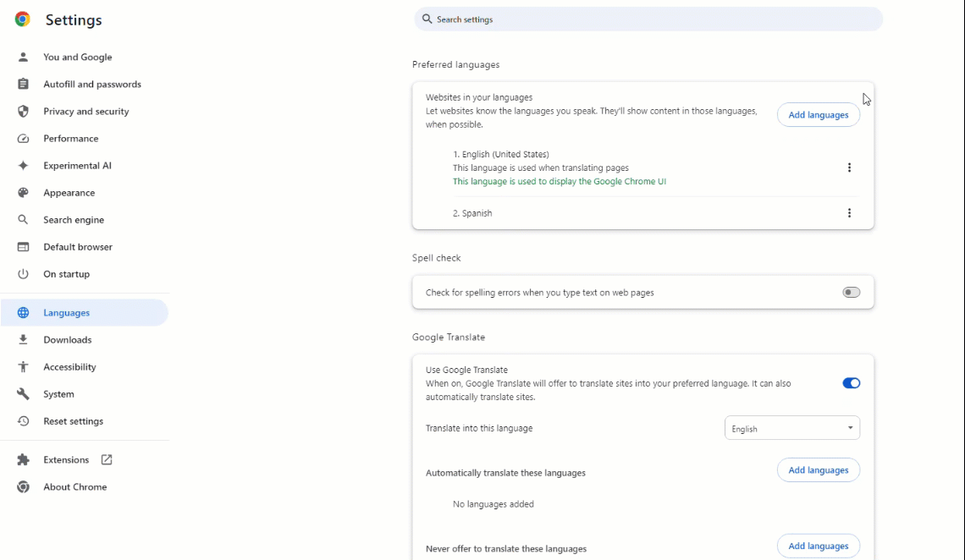Click the external link icon beside Extensions

coord(107,460)
